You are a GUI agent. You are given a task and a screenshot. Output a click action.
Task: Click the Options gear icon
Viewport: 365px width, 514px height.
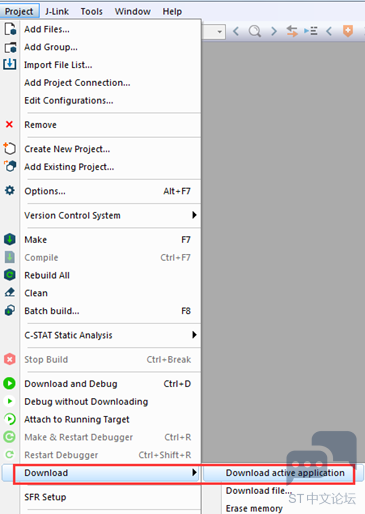coord(10,191)
